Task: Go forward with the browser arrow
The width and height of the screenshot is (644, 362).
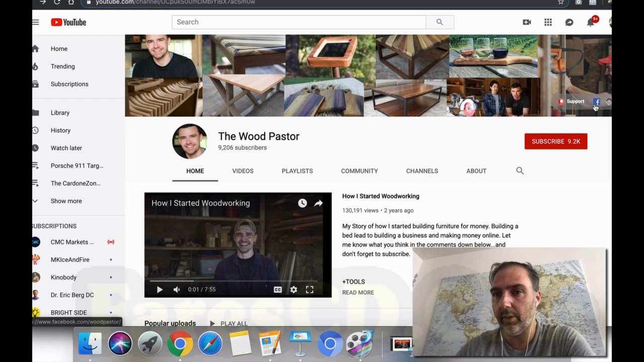Action: tap(43, 2)
